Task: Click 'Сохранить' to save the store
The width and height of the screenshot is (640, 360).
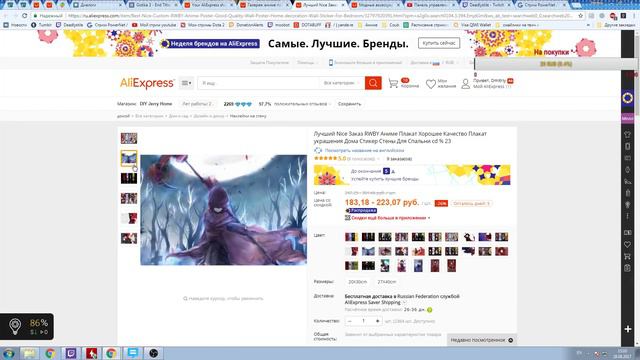Action: click(349, 104)
